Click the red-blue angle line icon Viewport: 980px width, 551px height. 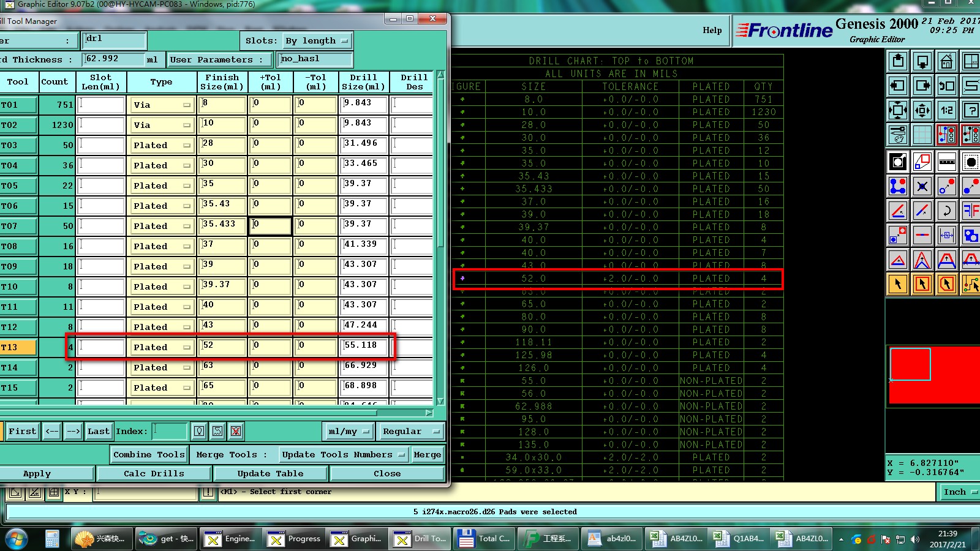(x=898, y=211)
